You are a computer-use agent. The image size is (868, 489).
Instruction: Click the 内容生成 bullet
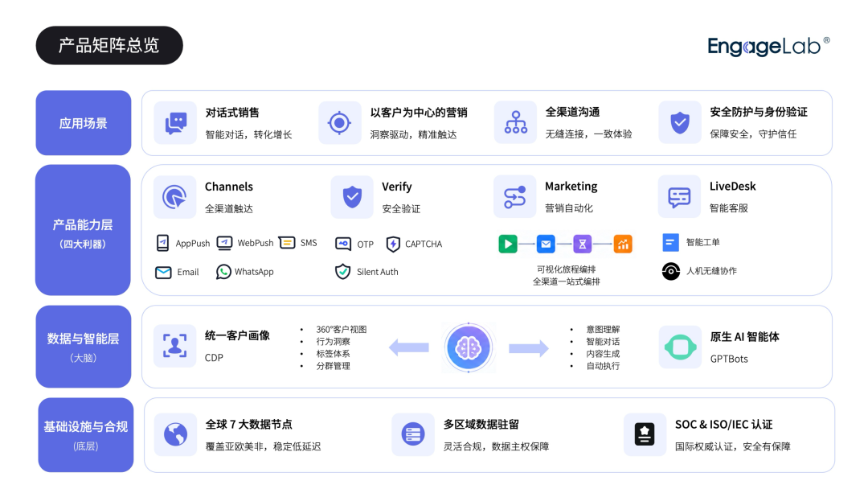pos(603,354)
